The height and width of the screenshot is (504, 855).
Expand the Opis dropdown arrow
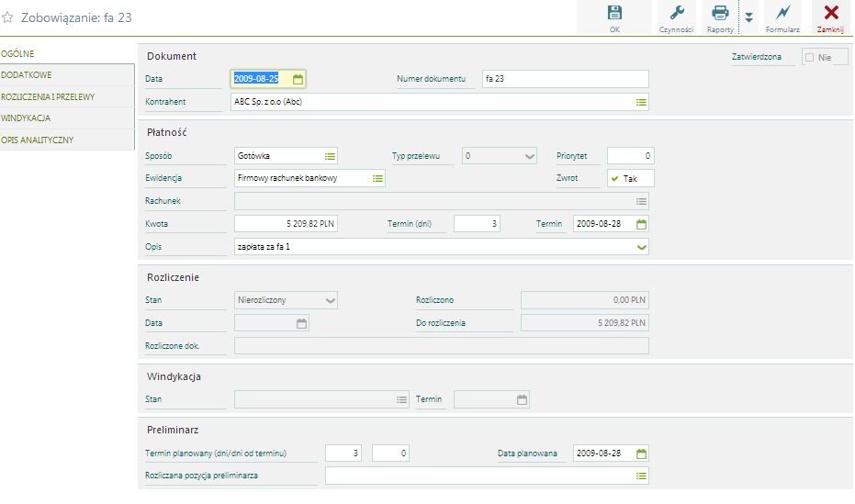(x=641, y=247)
